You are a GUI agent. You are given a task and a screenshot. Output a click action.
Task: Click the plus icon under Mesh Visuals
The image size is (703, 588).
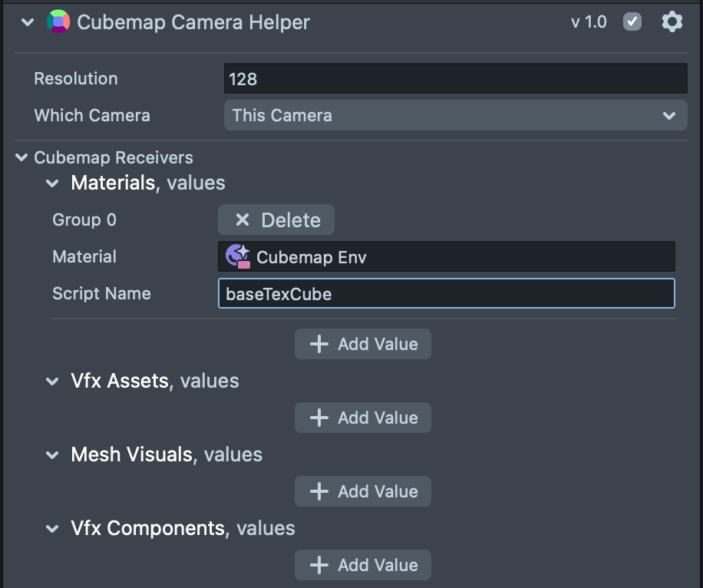tap(318, 491)
